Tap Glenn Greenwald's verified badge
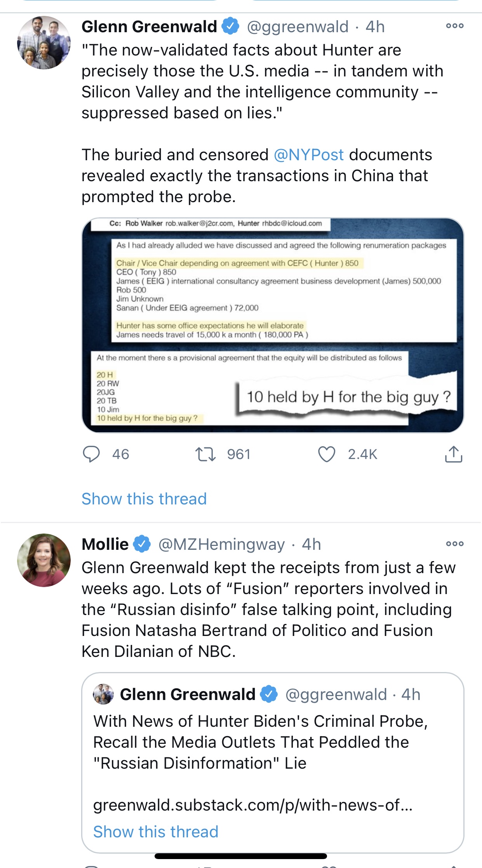The width and height of the screenshot is (482, 868). (230, 26)
